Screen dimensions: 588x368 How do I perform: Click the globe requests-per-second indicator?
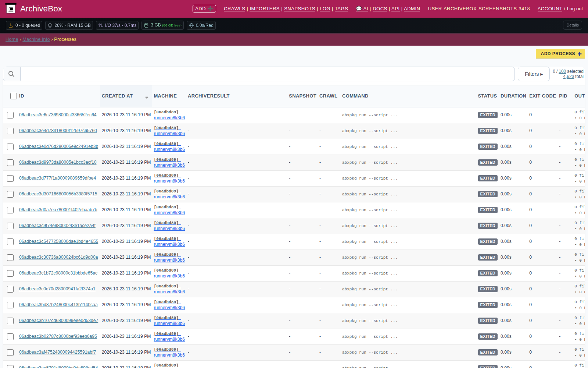(201, 25)
